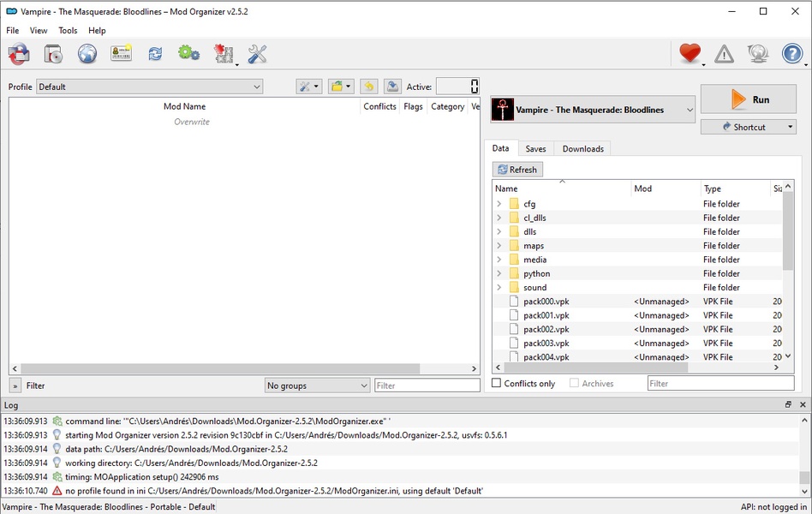Click the blue Help question mark icon
The width and height of the screenshot is (812, 514).
click(x=792, y=54)
